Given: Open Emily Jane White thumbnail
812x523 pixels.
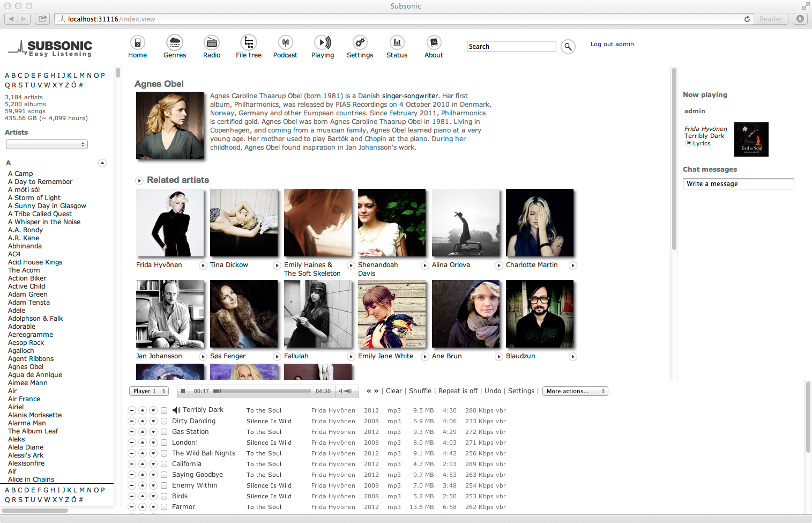Looking at the screenshot, I should 392,314.
